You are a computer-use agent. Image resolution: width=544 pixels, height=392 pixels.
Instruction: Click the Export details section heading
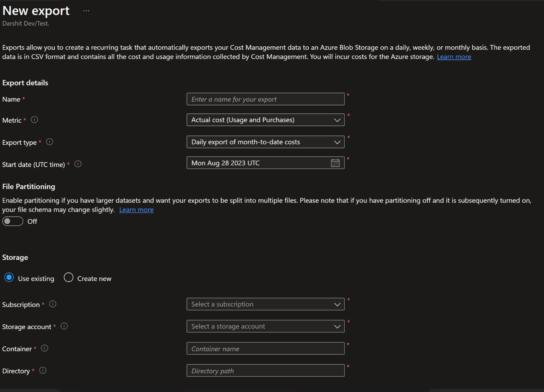(25, 83)
